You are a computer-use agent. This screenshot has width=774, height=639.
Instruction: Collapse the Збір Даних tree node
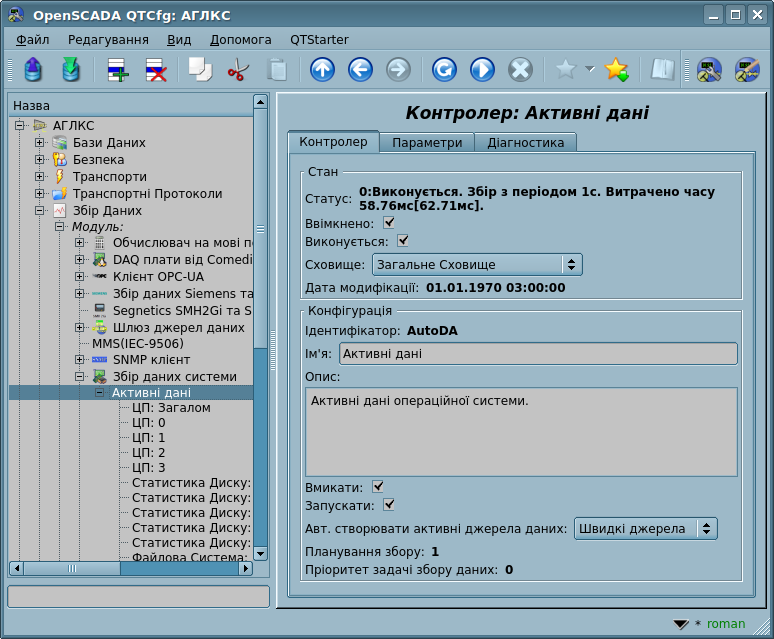click(x=40, y=211)
